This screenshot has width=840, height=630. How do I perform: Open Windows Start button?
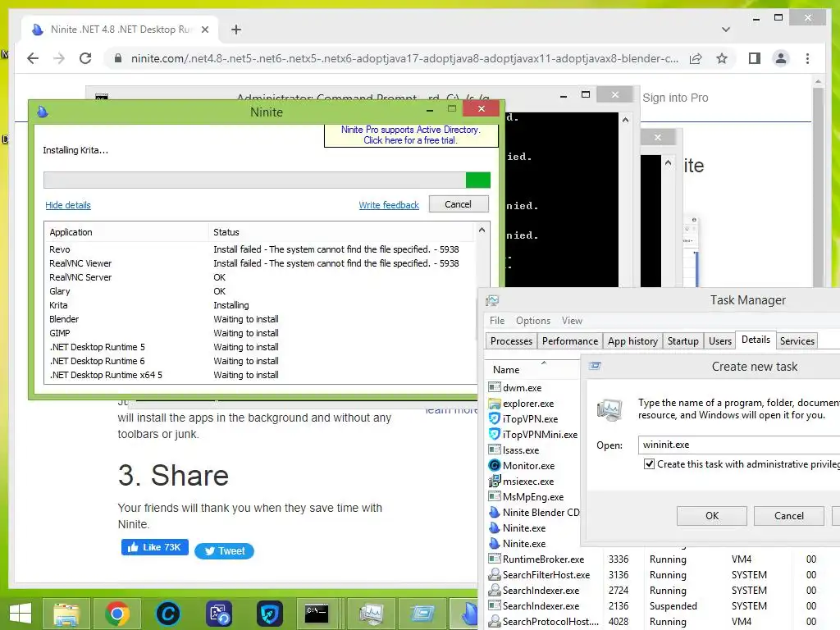point(21,614)
